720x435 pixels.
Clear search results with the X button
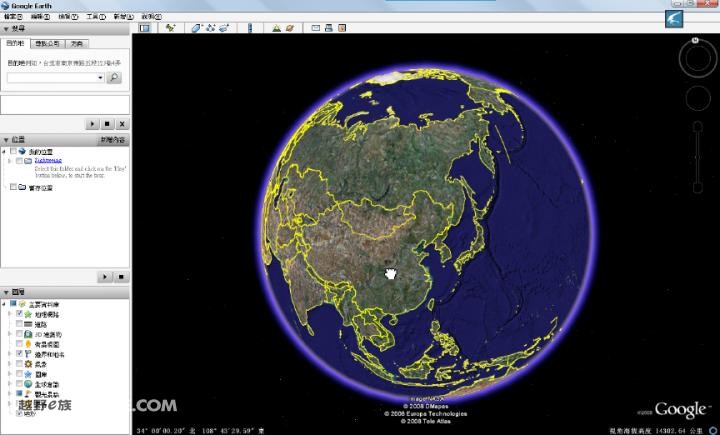122,124
